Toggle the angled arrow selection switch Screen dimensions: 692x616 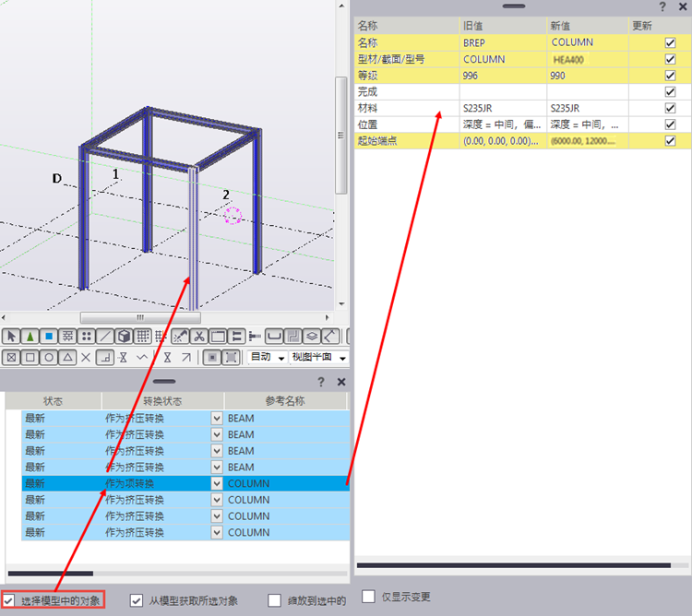tap(330, 337)
